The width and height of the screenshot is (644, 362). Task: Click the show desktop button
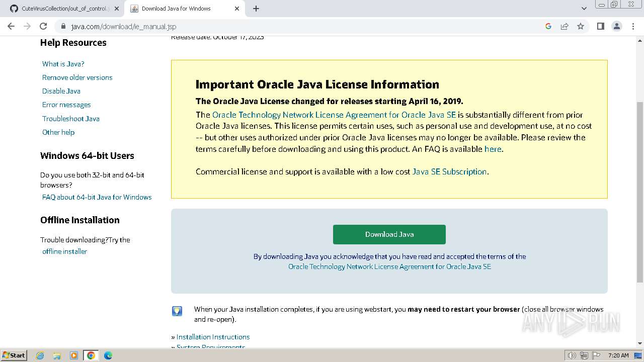tap(639, 355)
